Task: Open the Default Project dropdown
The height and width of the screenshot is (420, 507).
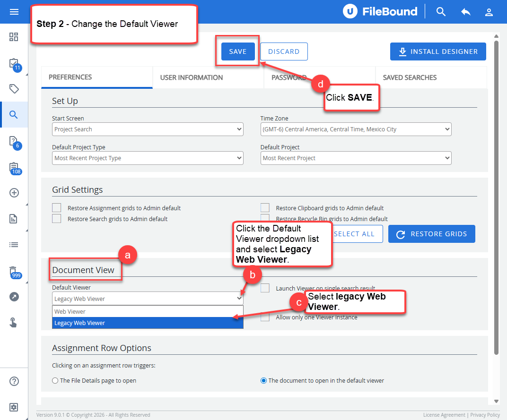Action: click(356, 158)
